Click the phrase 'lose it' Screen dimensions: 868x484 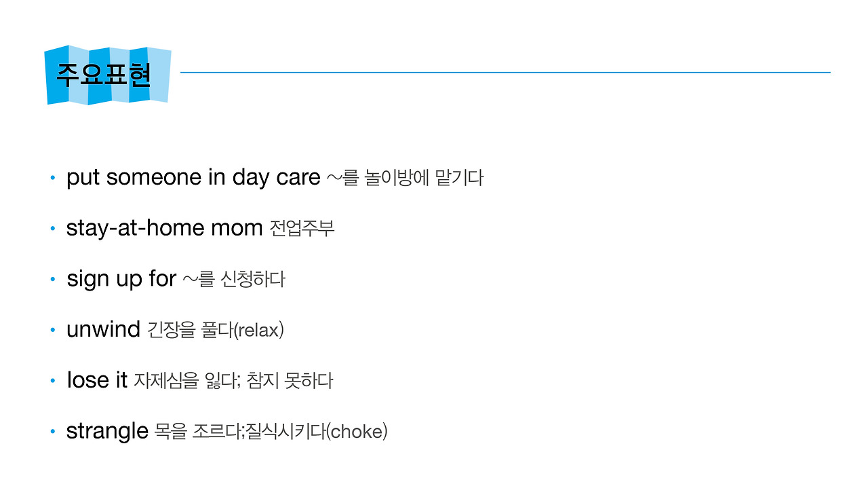97,380
